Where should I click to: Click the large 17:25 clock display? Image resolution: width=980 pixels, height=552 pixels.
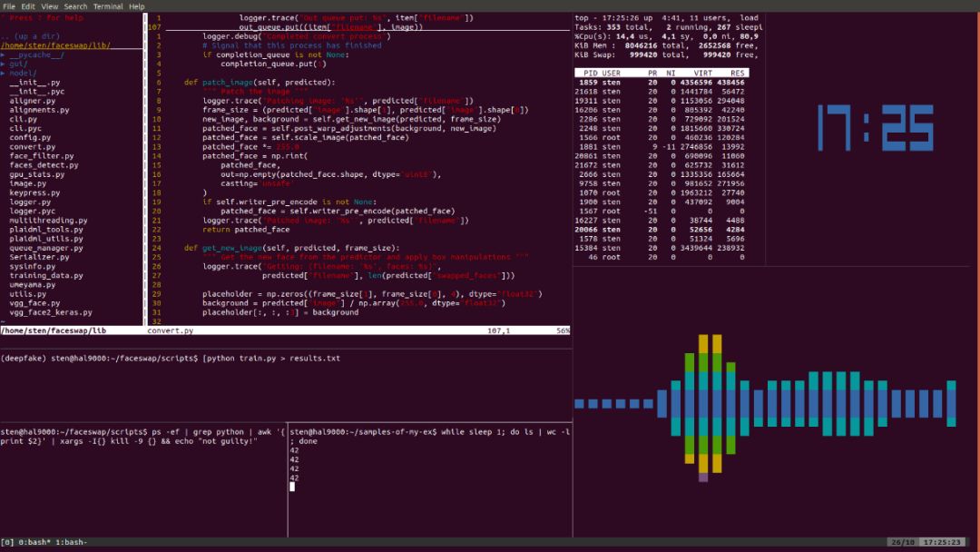(x=876, y=127)
